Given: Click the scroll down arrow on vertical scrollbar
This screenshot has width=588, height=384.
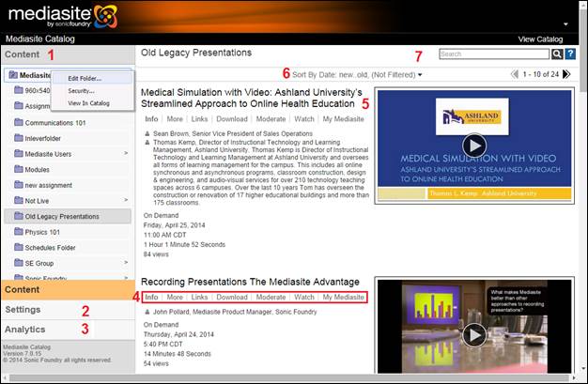Looking at the screenshot, I should 583,369.
